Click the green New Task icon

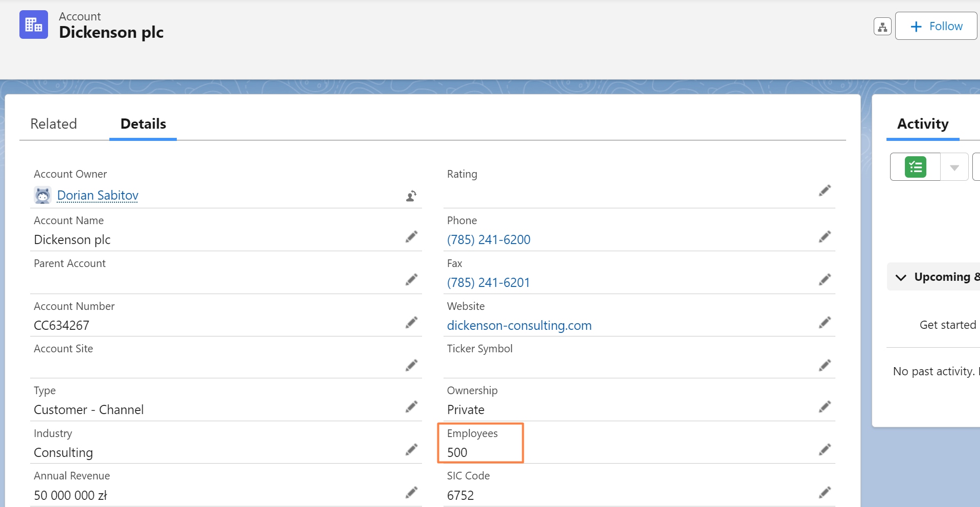click(x=915, y=167)
